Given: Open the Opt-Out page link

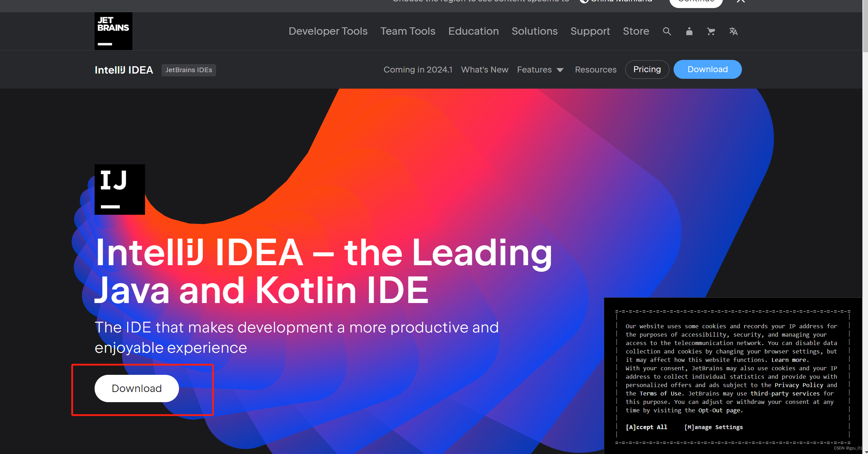Looking at the screenshot, I should (x=719, y=410).
